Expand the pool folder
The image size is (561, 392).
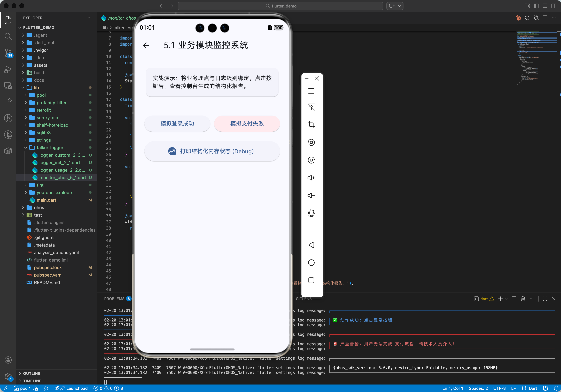click(25, 95)
